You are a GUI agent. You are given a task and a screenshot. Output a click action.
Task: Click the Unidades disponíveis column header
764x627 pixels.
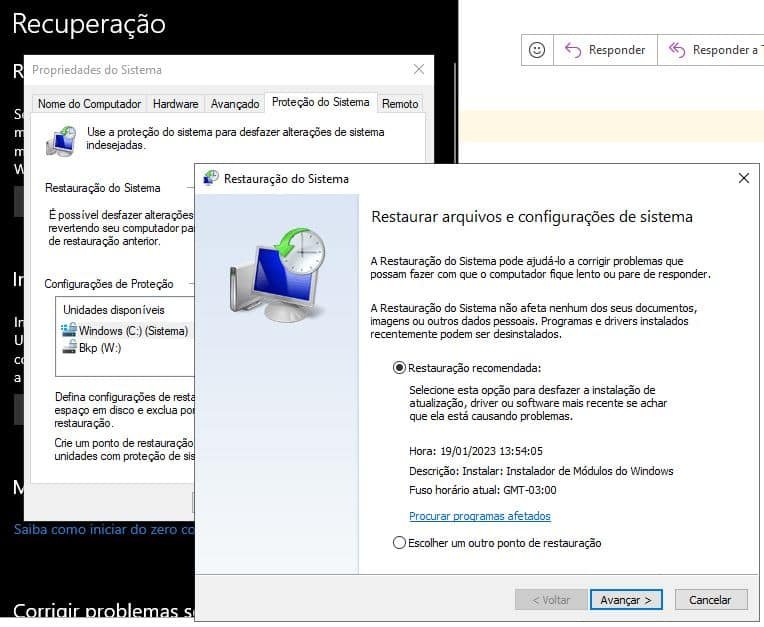coord(114,310)
